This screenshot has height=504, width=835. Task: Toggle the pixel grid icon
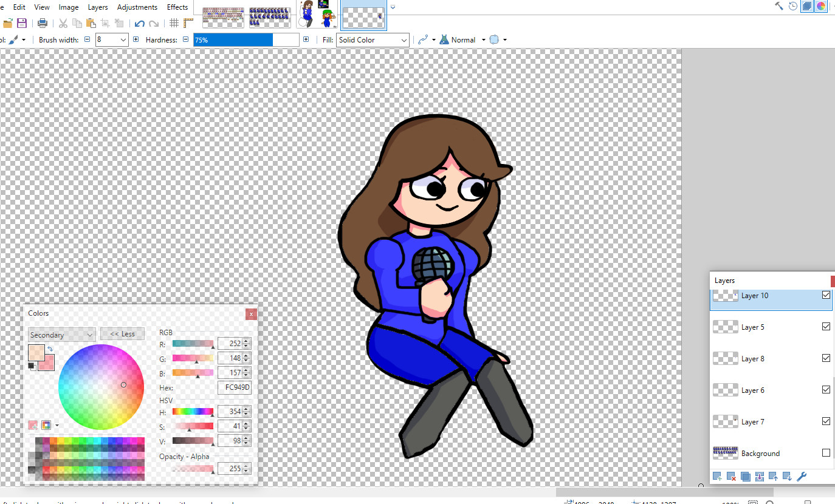pyautogui.click(x=174, y=23)
